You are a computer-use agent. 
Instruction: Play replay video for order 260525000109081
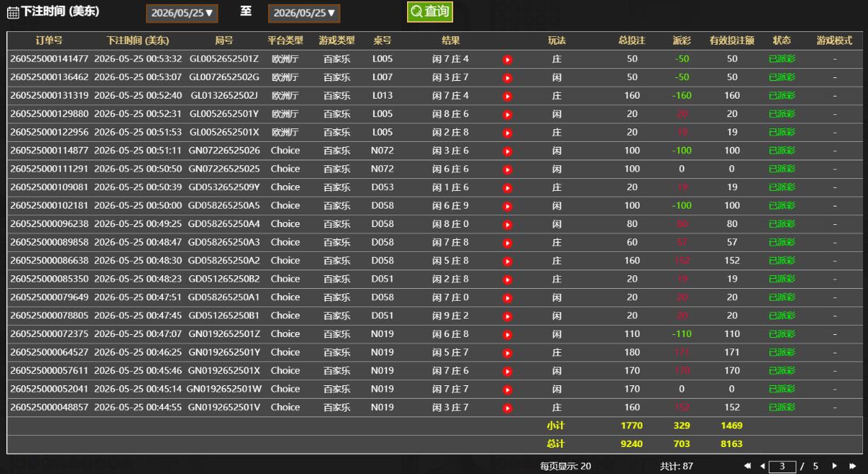pos(507,188)
